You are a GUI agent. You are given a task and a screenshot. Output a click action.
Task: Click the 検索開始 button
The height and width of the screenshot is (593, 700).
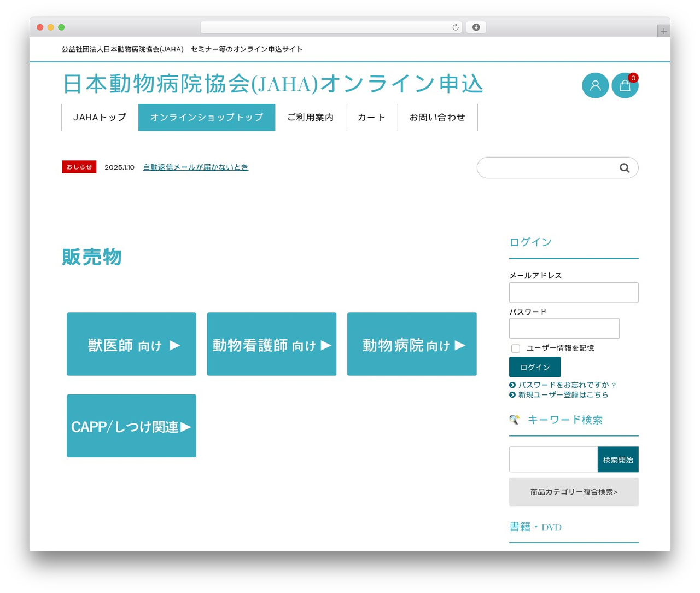618,460
